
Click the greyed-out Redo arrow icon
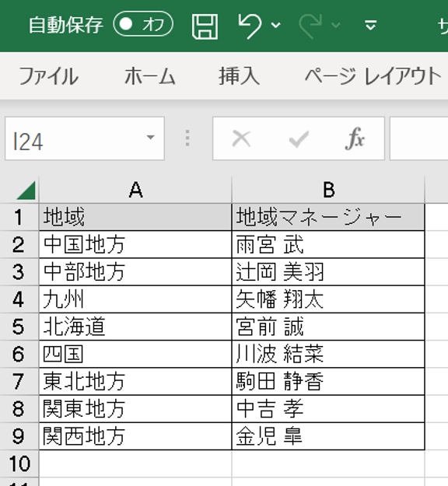coord(310,26)
